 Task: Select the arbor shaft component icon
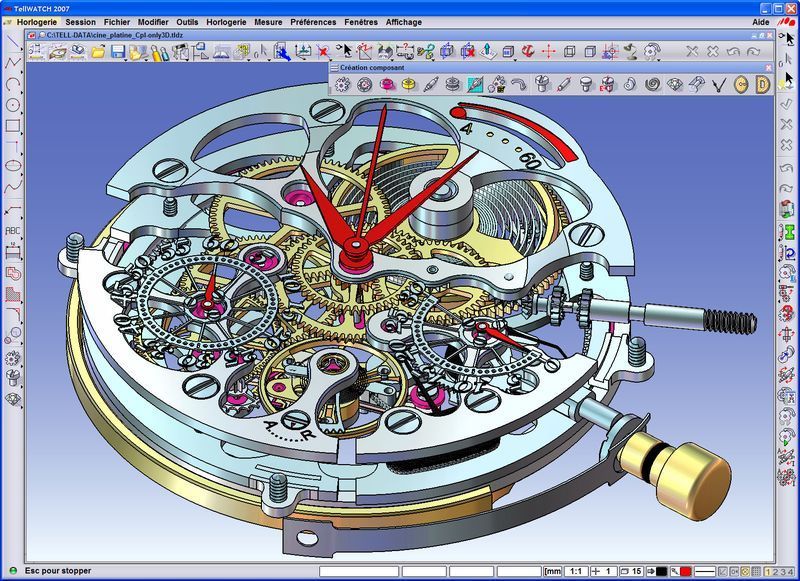point(431,84)
